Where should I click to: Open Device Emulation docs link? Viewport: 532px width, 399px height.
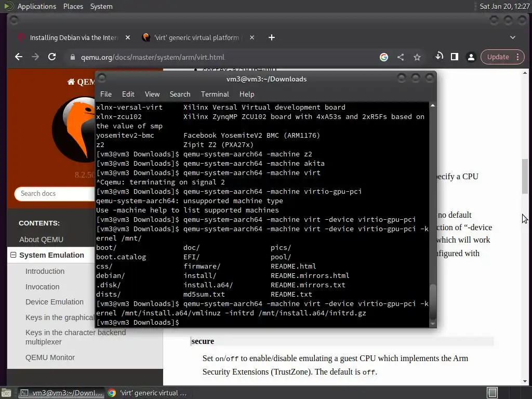[54, 302]
